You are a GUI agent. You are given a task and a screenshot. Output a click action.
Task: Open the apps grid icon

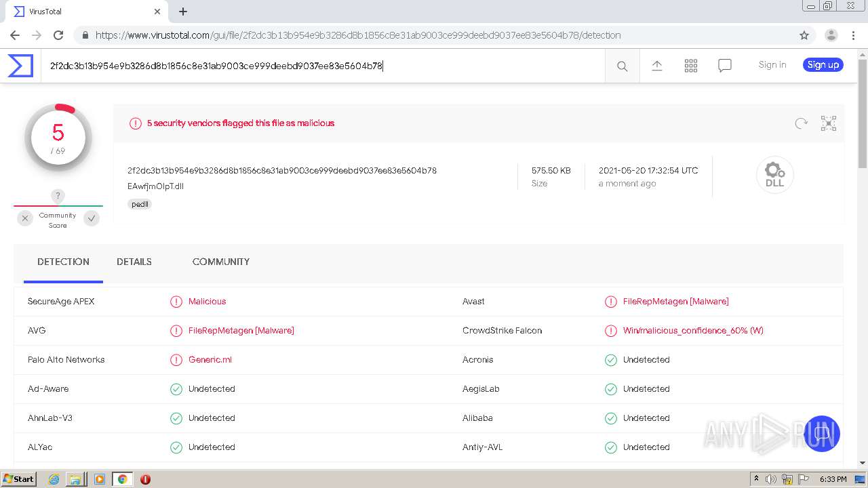(691, 65)
